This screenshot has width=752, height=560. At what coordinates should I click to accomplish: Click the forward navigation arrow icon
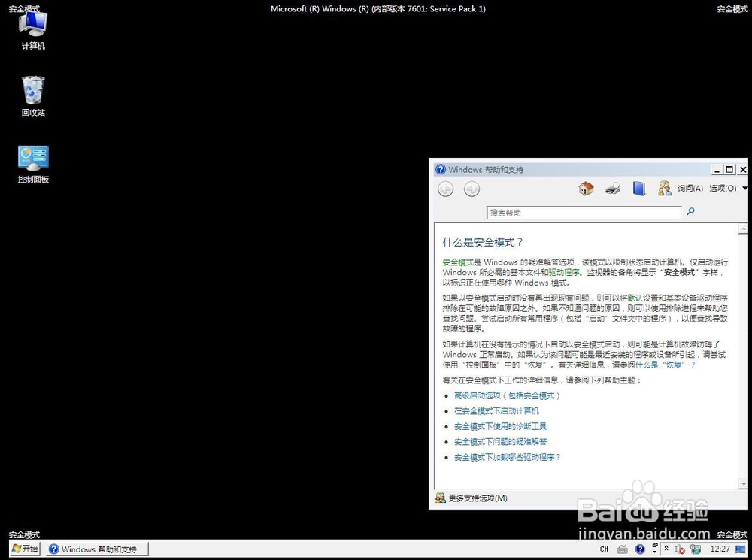pyautogui.click(x=472, y=189)
